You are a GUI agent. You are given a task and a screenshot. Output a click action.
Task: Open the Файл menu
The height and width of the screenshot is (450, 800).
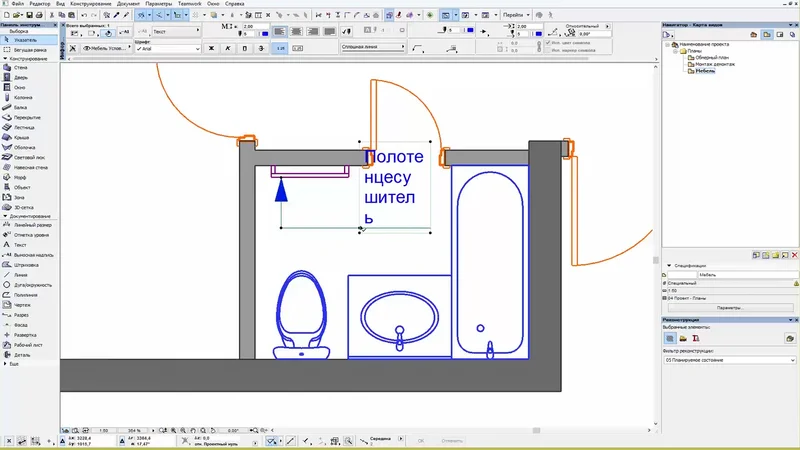click(17, 4)
